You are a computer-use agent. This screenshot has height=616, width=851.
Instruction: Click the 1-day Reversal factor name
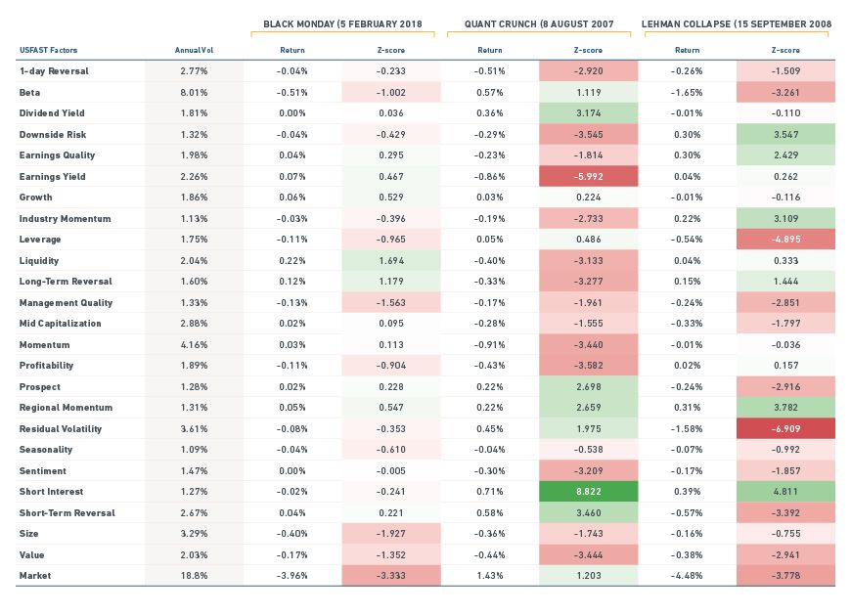(x=52, y=71)
